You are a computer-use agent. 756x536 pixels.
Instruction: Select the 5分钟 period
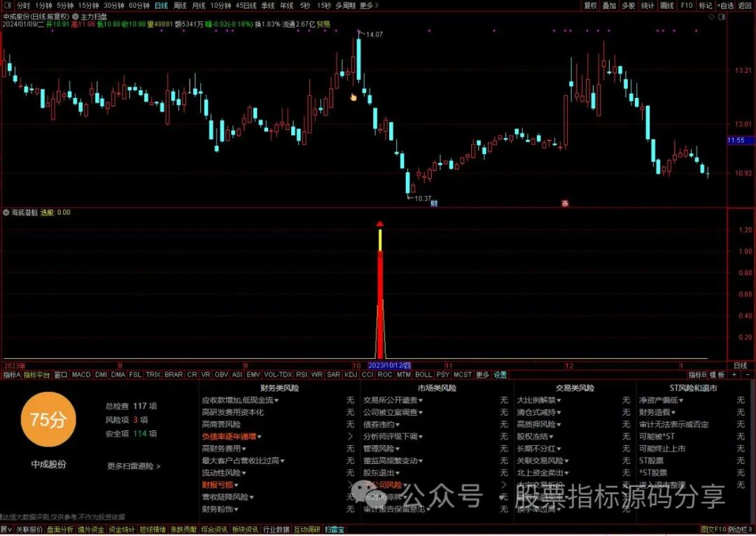(x=65, y=6)
